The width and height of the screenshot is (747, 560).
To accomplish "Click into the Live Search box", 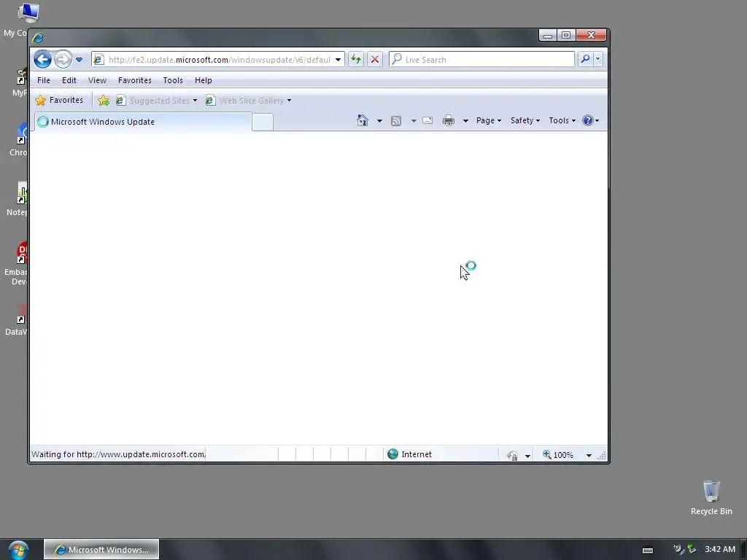I will [481, 60].
